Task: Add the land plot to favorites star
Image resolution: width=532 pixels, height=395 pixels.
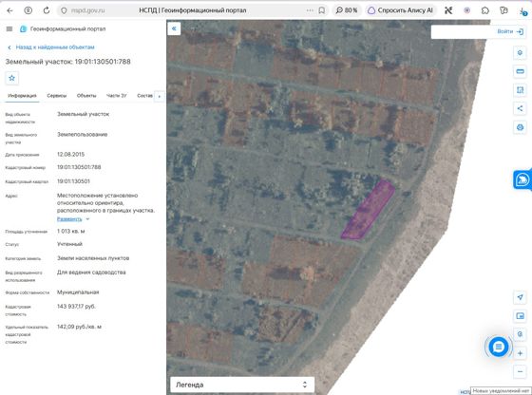Action: (x=11, y=78)
